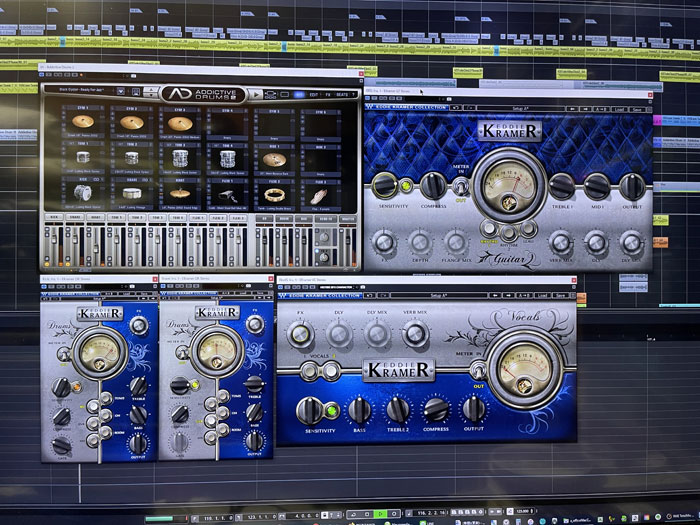Open the EDIT tab in Addictive Drums
This screenshot has width=700, height=525.
[x=314, y=95]
